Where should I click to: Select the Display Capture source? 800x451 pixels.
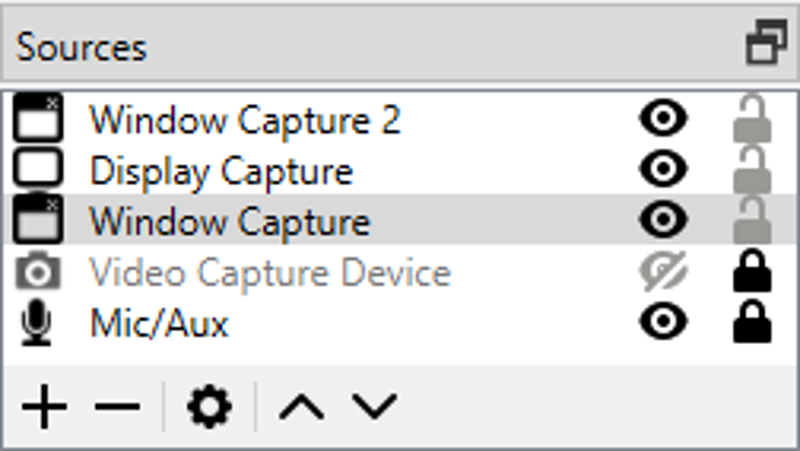[x=400, y=169]
